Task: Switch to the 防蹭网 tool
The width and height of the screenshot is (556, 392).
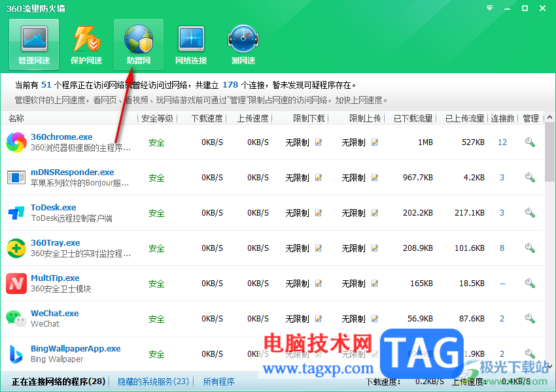Action: pyautogui.click(x=138, y=44)
